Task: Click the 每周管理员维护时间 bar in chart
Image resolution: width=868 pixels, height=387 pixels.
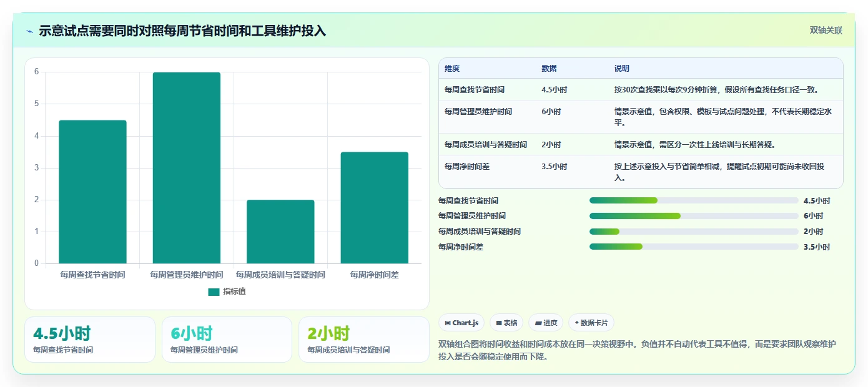Action: pos(187,168)
